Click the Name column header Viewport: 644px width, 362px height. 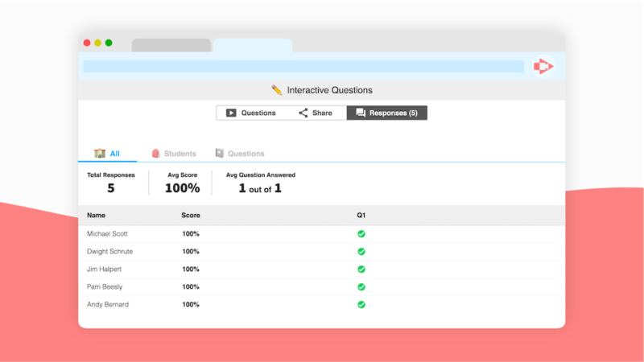pos(96,215)
